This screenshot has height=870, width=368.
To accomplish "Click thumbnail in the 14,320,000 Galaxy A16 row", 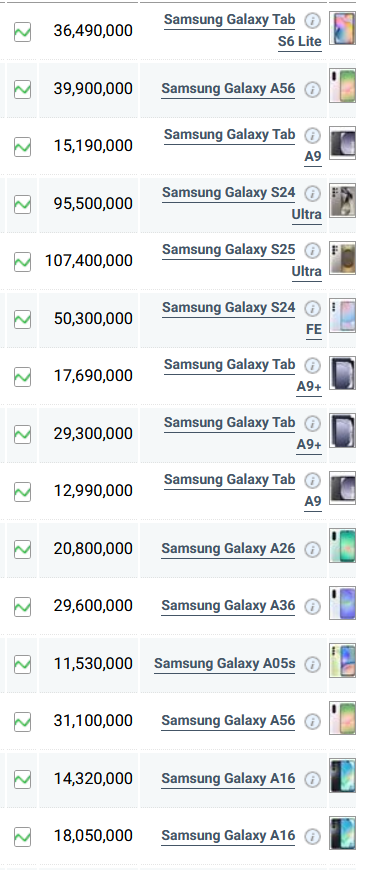I will pos(342,775).
